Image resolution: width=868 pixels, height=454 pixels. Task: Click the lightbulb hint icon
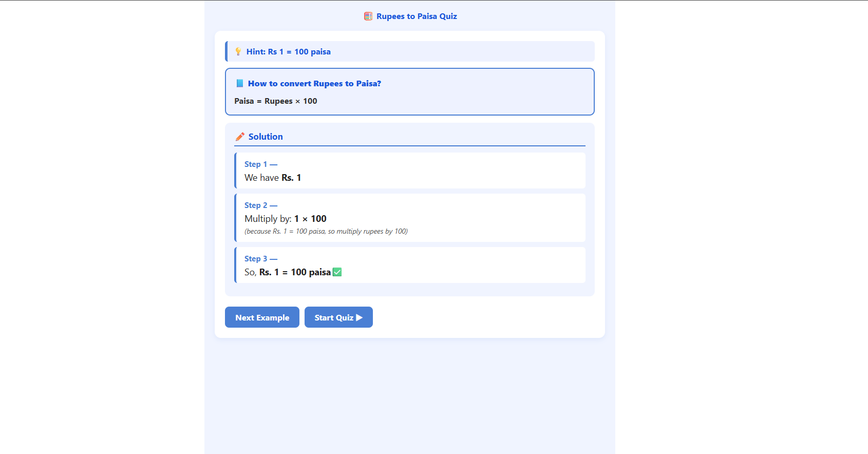(238, 51)
